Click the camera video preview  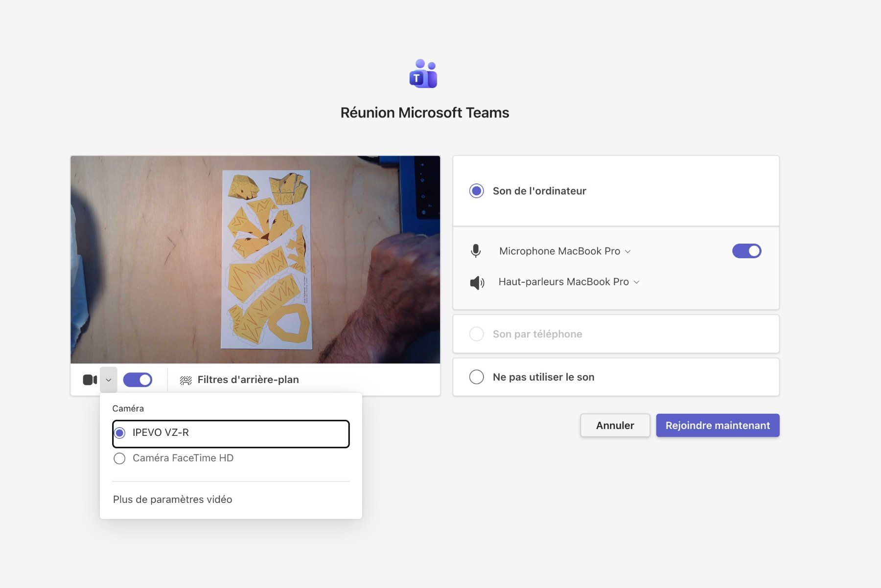point(255,260)
